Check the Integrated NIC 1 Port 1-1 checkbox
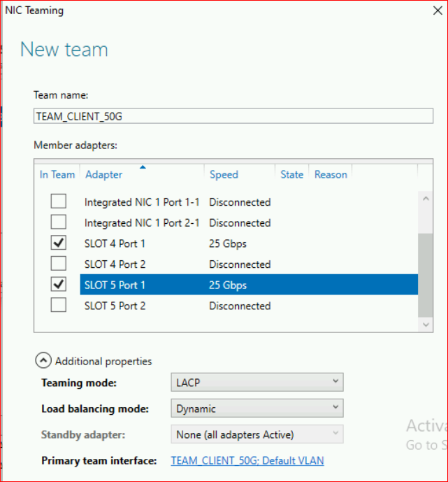 click(x=59, y=202)
